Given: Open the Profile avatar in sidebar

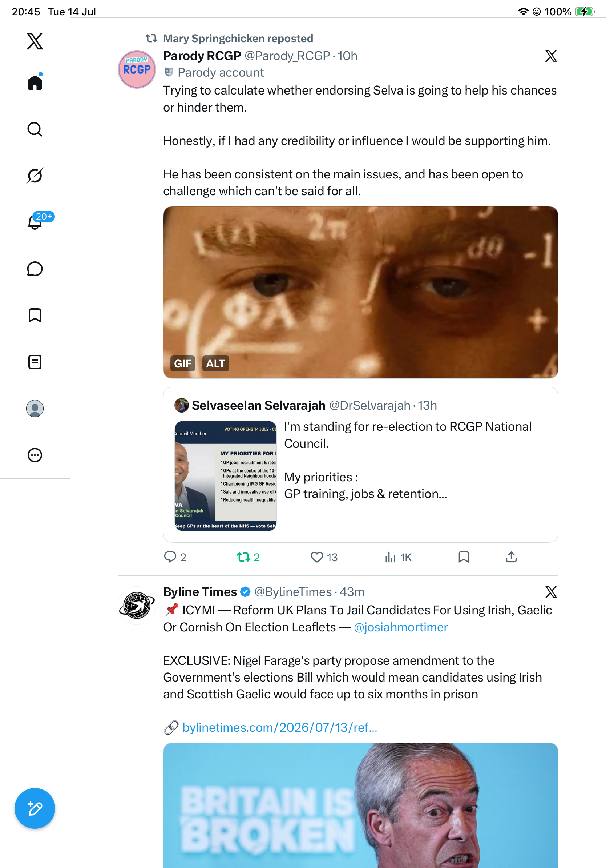Looking at the screenshot, I should [x=35, y=409].
